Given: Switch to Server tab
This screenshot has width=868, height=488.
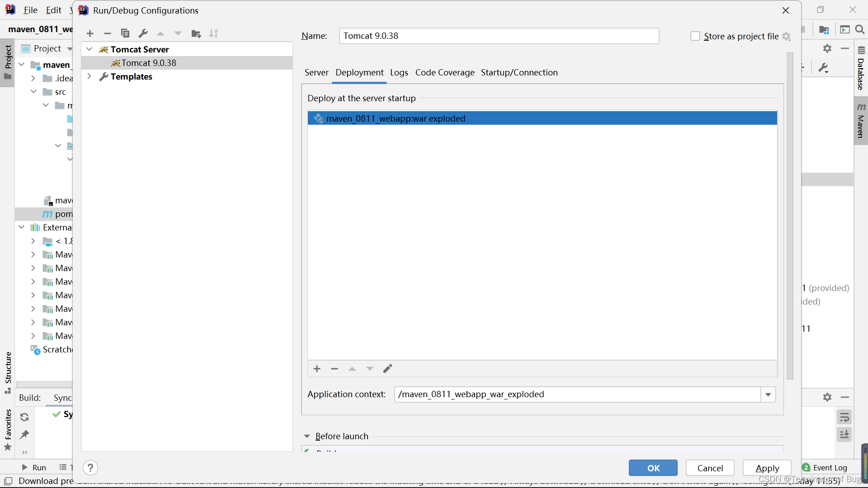Looking at the screenshot, I should pos(316,73).
